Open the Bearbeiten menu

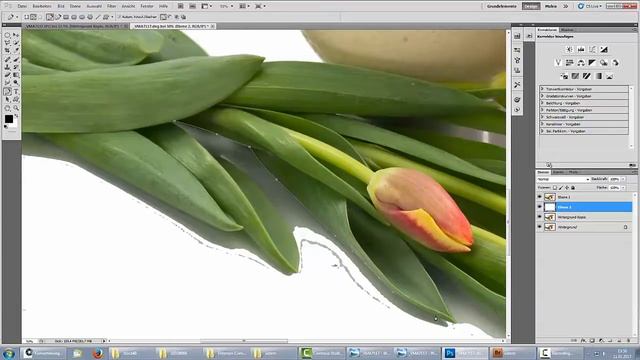click(x=42, y=6)
